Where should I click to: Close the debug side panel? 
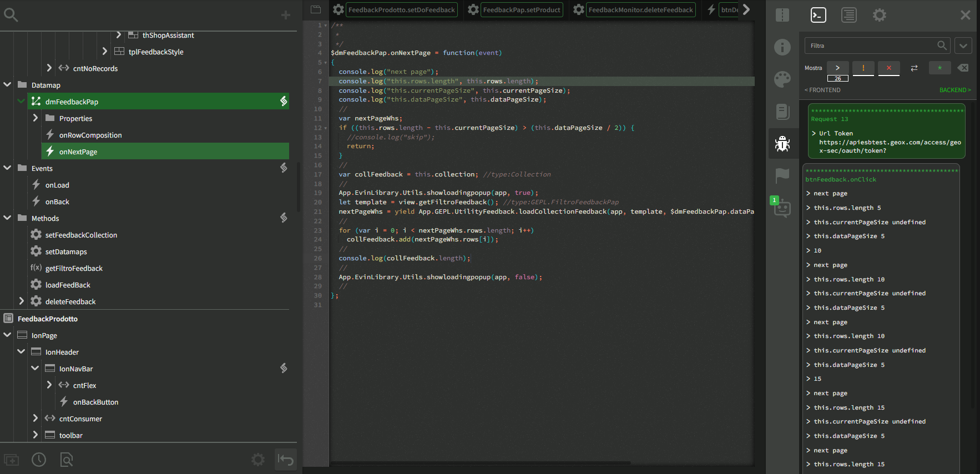[x=966, y=15]
